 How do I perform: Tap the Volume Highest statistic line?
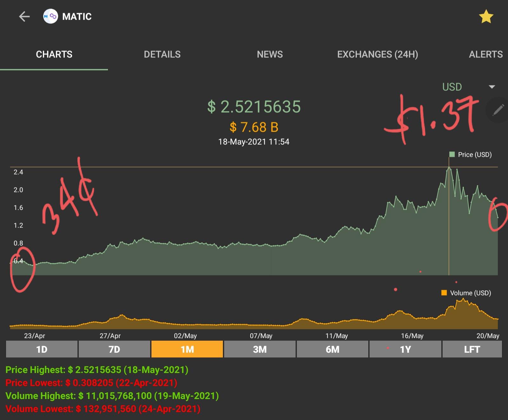tap(112, 396)
